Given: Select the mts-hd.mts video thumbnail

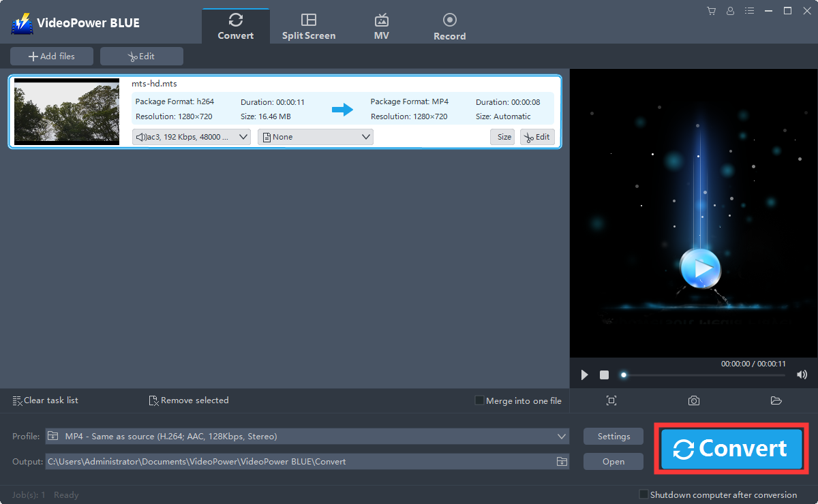Looking at the screenshot, I should (x=66, y=111).
